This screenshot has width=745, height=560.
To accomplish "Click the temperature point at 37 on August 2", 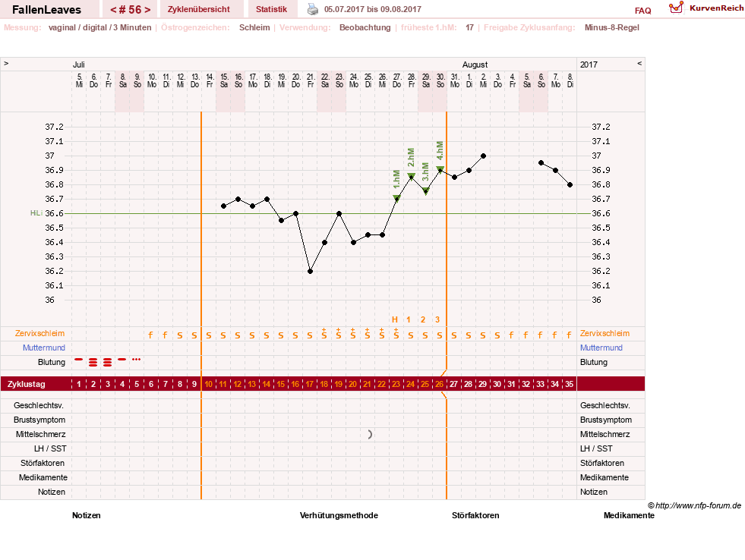I will click(x=483, y=156).
